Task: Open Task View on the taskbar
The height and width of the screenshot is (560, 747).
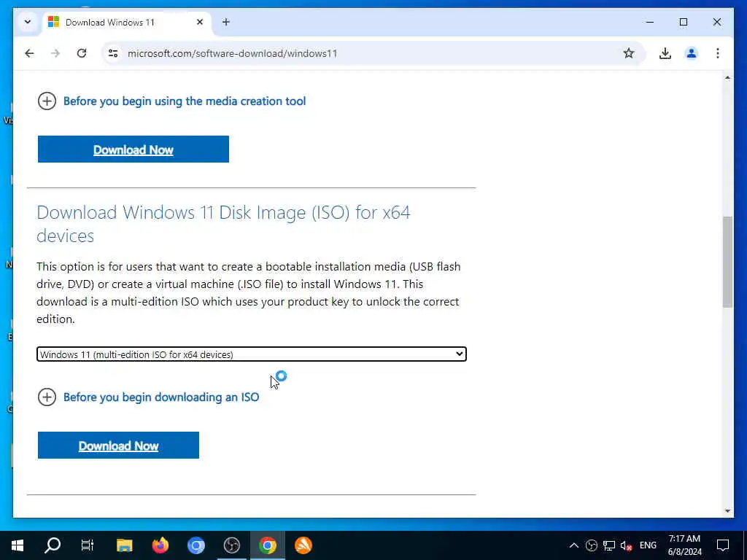Action: click(x=88, y=545)
